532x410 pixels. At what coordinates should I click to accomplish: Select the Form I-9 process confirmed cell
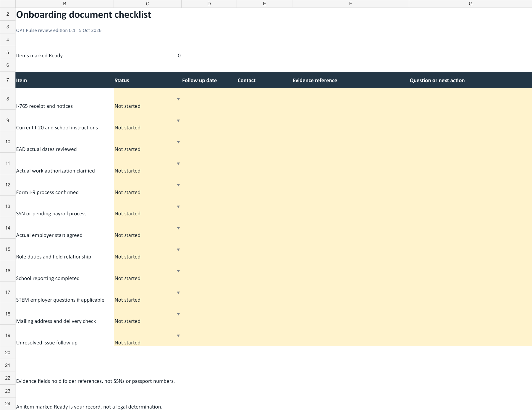(x=64, y=185)
